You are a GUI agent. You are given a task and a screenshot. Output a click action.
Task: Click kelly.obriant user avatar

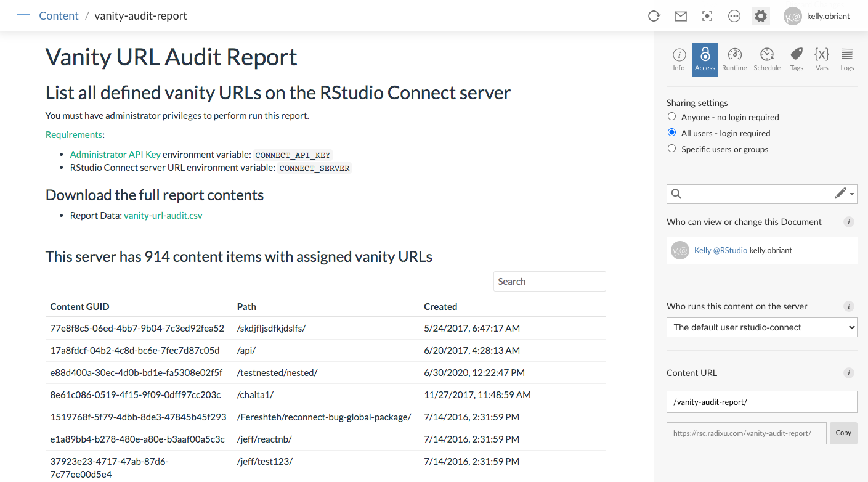[793, 17]
